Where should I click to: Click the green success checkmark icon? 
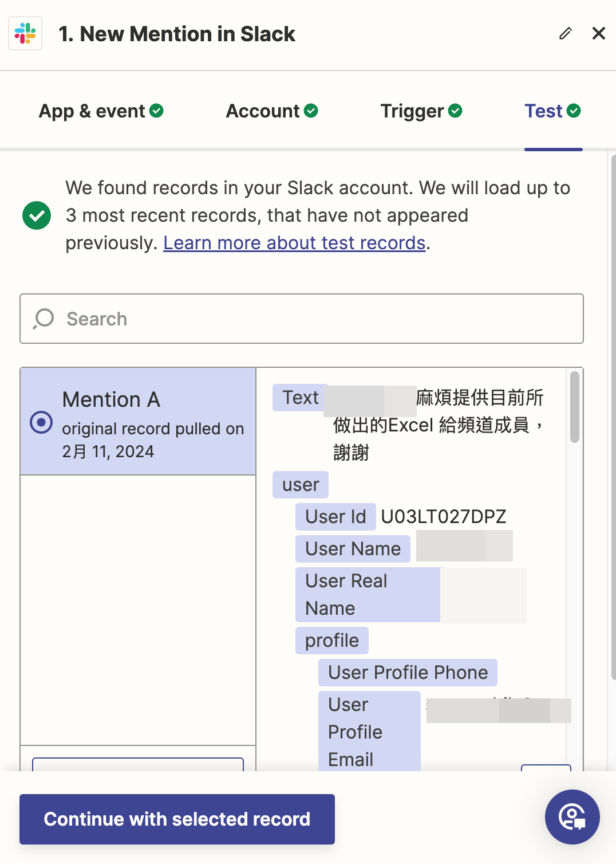click(x=37, y=215)
